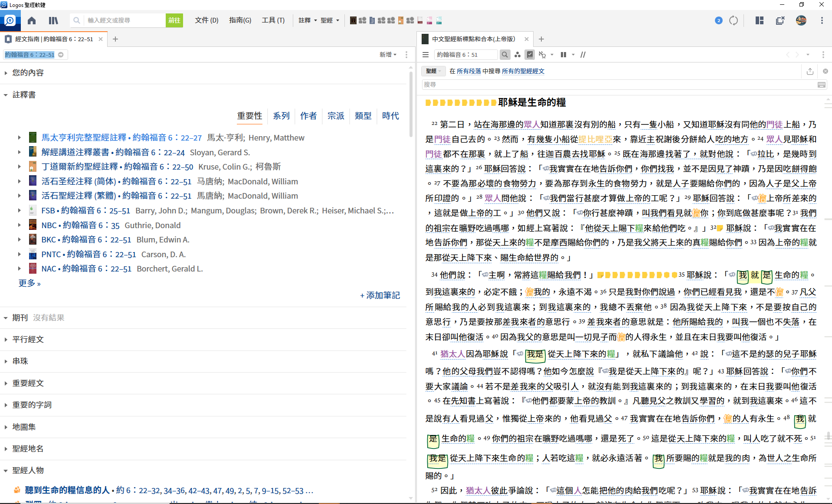
Task: Expand the 地圖集 section
Action: [x=6, y=427]
